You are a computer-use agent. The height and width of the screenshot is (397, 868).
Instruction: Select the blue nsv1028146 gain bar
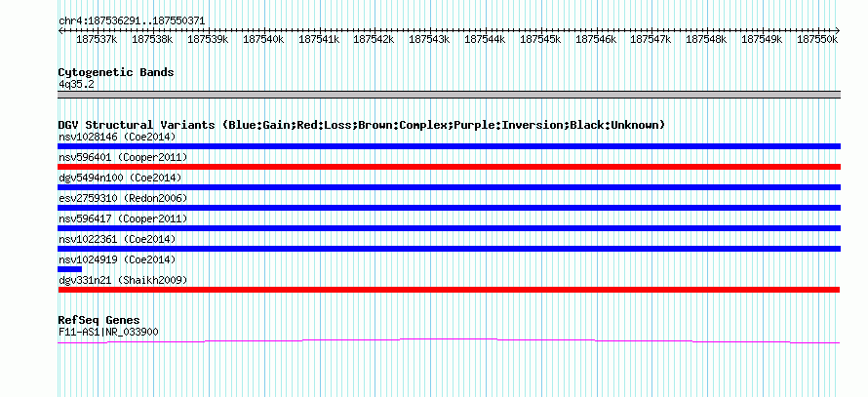tap(449, 146)
